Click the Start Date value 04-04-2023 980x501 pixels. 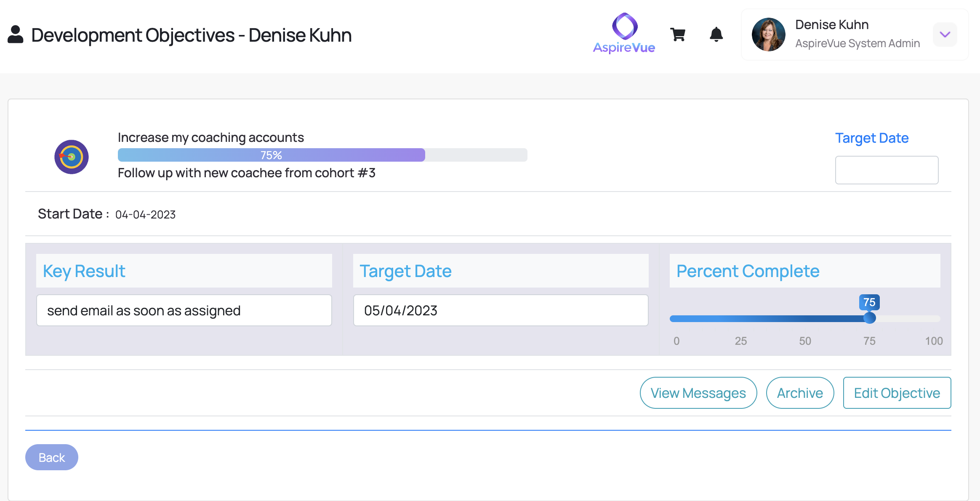click(145, 214)
